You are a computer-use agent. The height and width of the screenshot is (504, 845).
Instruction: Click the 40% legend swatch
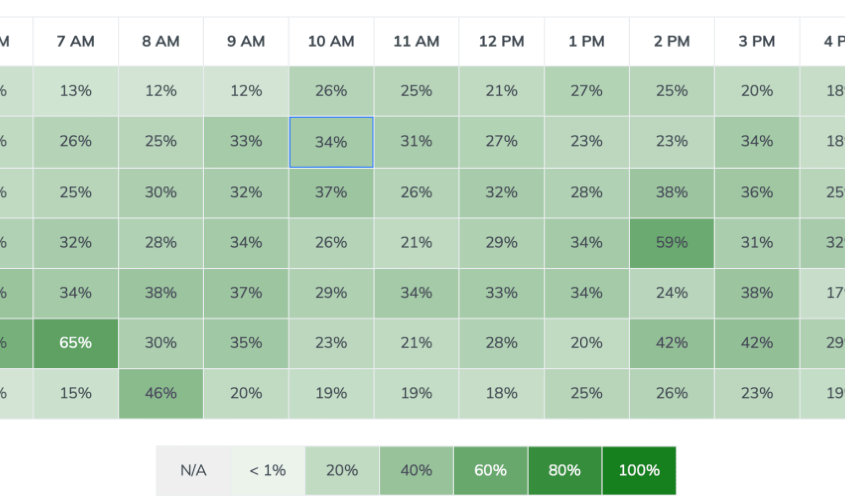[416, 471]
